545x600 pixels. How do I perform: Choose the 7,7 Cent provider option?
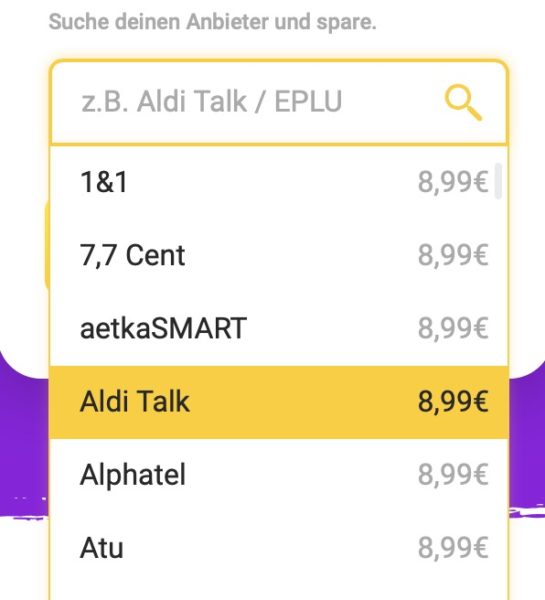(279, 255)
